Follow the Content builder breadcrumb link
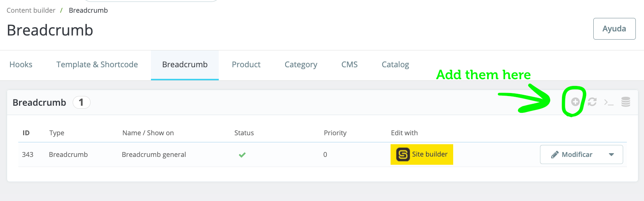644x201 pixels. (31, 10)
